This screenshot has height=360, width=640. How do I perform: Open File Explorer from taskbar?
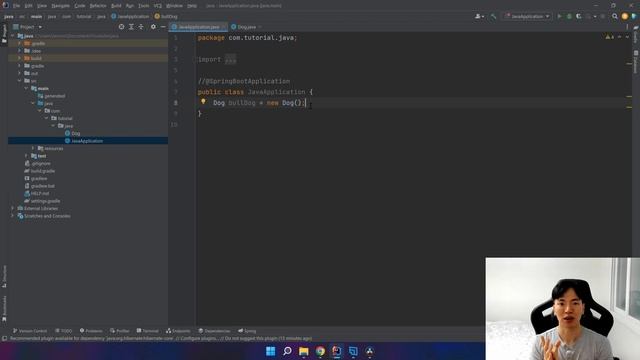click(x=304, y=351)
